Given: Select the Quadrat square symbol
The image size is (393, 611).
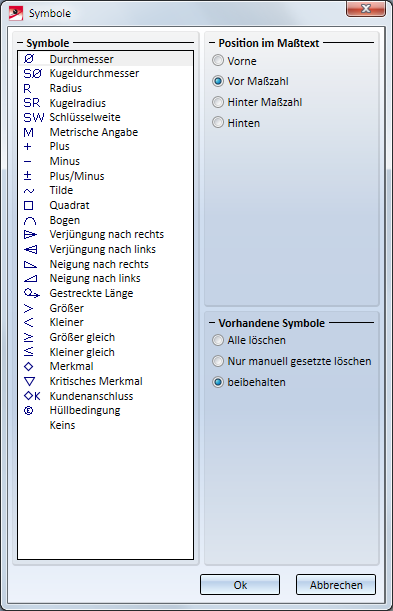Looking at the screenshot, I should (105, 205).
